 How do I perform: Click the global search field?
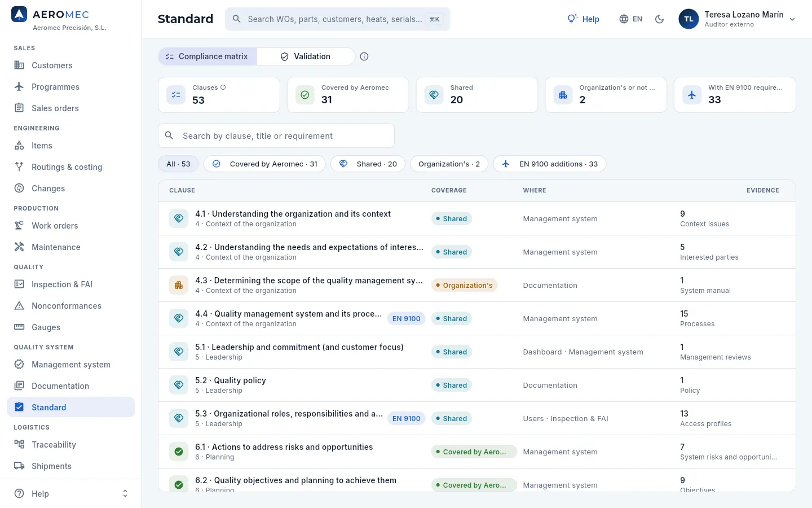click(x=337, y=19)
